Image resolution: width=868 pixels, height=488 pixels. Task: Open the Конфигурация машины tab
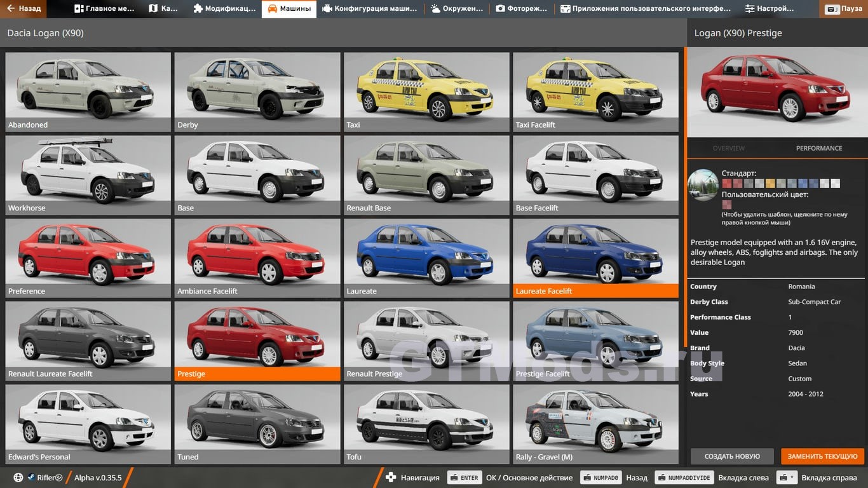pyautogui.click(x=370, y=9)
